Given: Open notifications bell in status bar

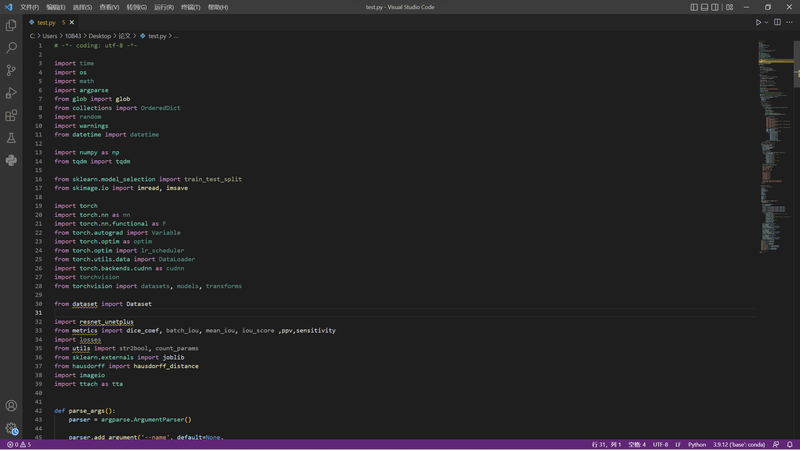Looking at the screenshot, I should 789,444.
